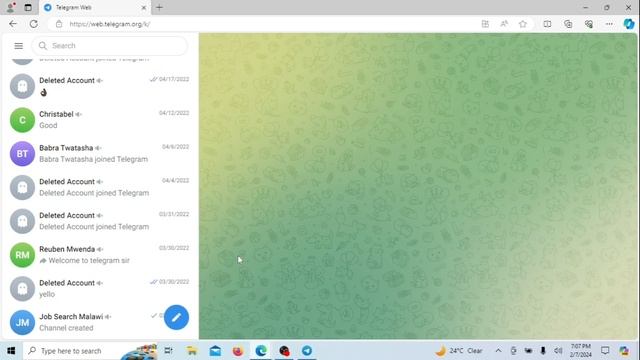The image size is (640, 360).
Task: Open Copilot sidebar in browser
Action: pyautogui.click(x=629, y=24)
